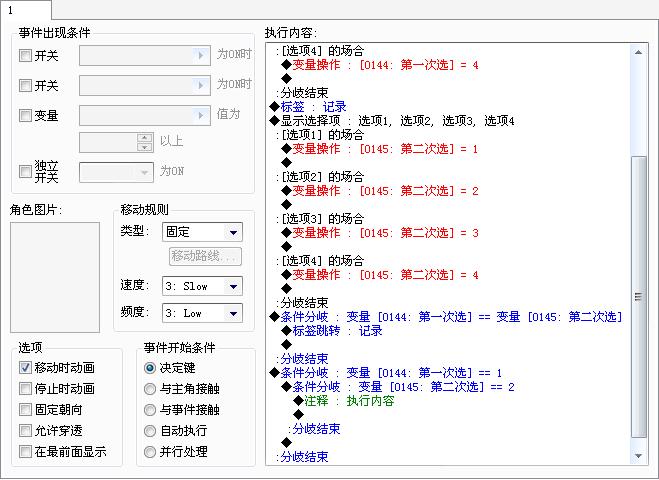
Task: Check the 在最前面显示 option
Action: point(25,452)
